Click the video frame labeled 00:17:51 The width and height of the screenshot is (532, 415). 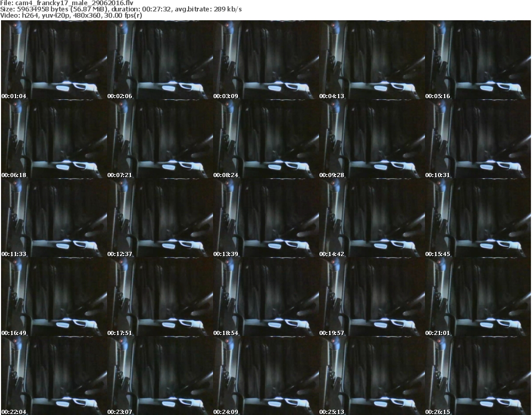tap(160, 297)
